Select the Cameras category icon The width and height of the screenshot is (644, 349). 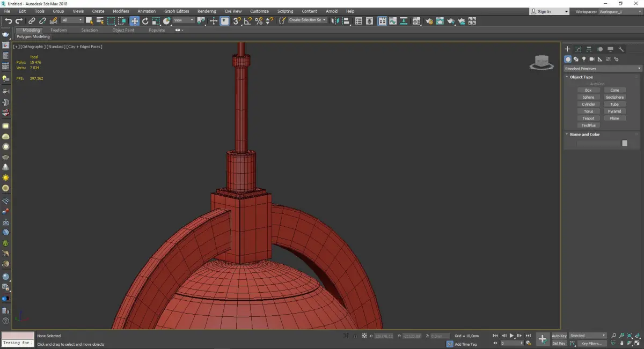pos(591,59)
